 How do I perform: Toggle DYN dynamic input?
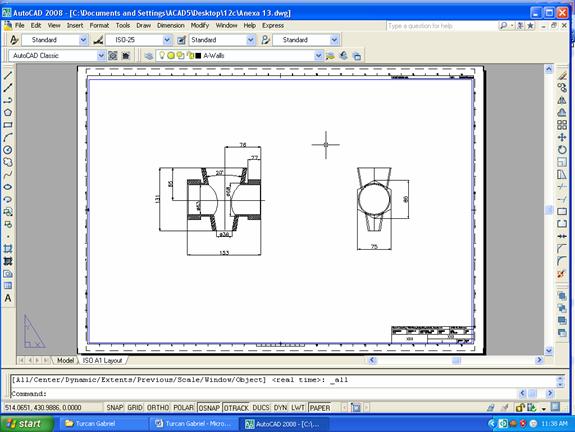point(281,408)
